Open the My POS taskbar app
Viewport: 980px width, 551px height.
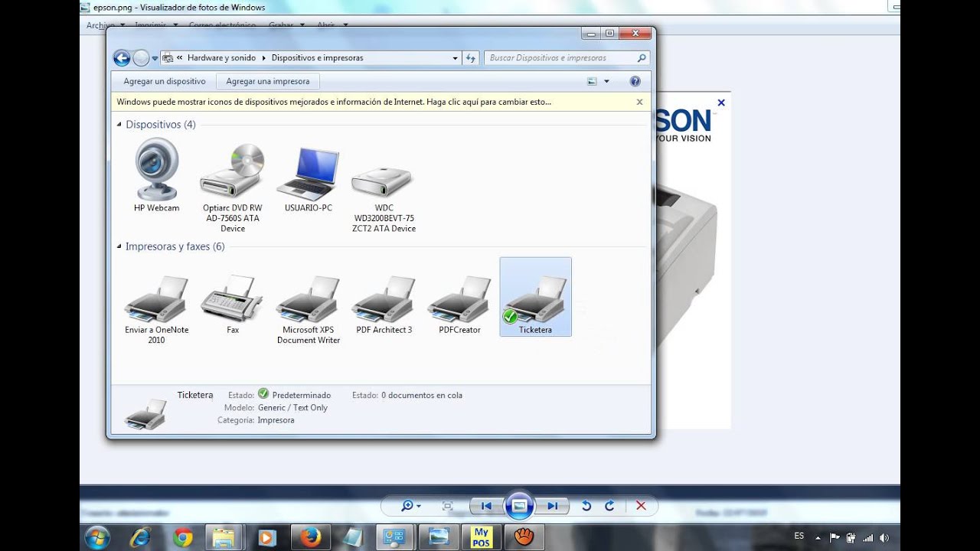pos(482,537)
